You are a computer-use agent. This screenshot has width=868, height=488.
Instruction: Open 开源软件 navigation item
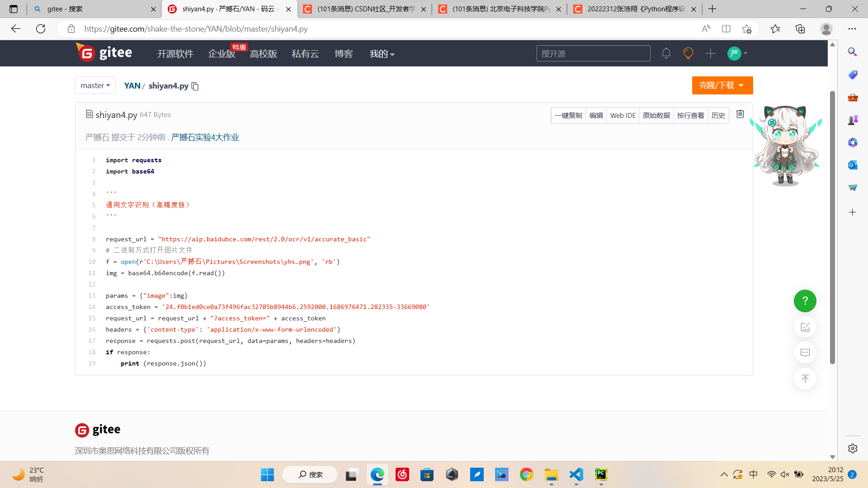click(175, 54)
